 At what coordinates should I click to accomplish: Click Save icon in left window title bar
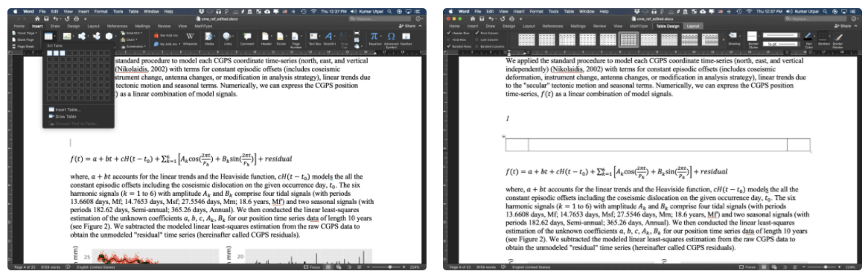point(46,19)
